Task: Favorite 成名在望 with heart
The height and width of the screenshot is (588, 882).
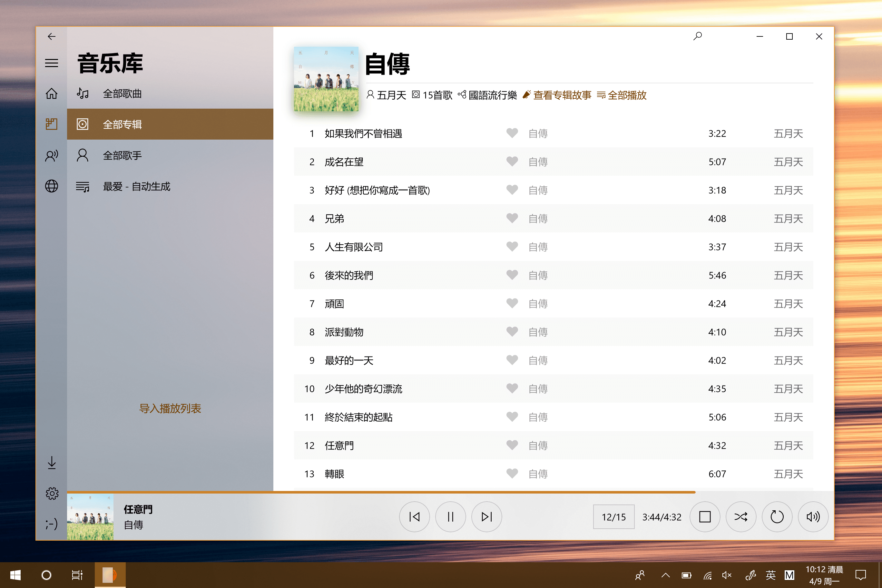Action: (512, 162)
